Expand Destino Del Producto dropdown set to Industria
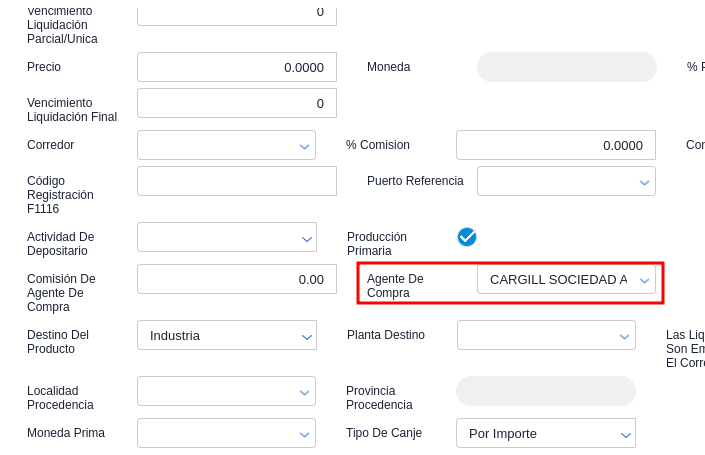 coord(226,335)
